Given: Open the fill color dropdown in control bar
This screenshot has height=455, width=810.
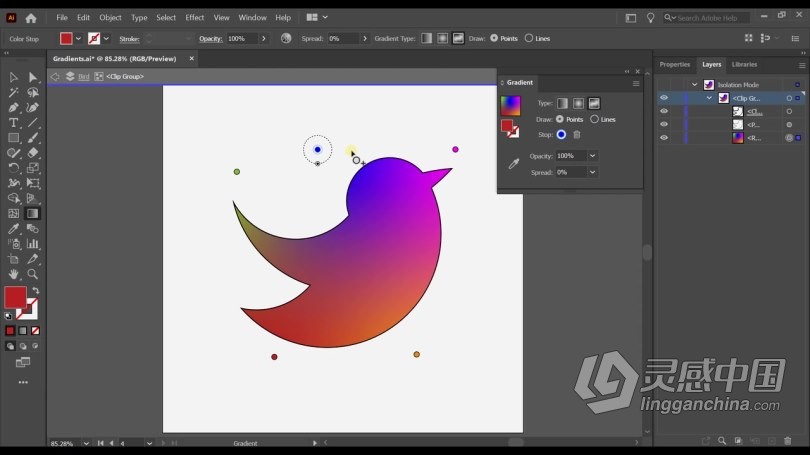Looking at the screenshot, I should pyautogui.click(x=79, y=38).
